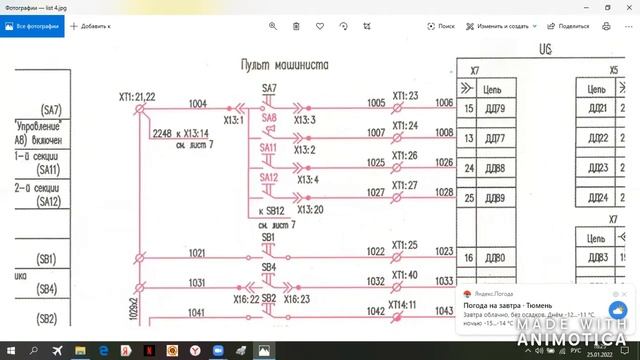Print the photo with the printer icon
This screenshot has width=640, height=360.
[606, 26]
